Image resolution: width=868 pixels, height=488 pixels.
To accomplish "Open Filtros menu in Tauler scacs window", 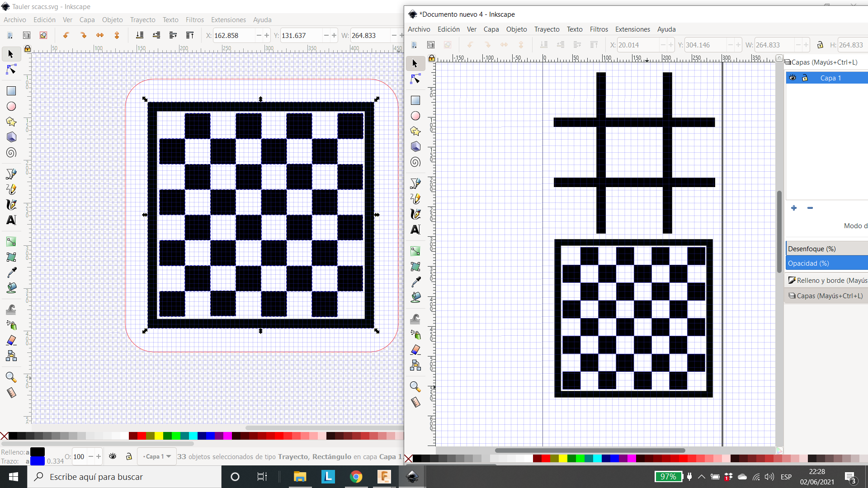I will click(x=194, y=19).
